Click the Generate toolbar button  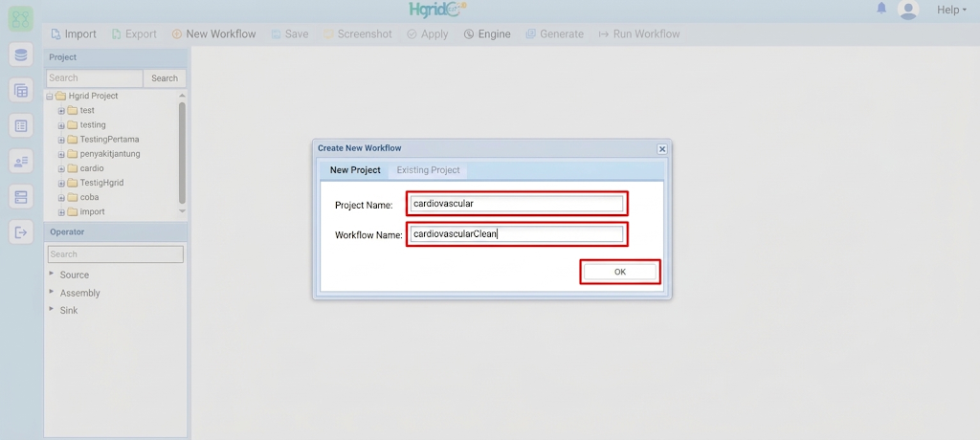point(554,33)
